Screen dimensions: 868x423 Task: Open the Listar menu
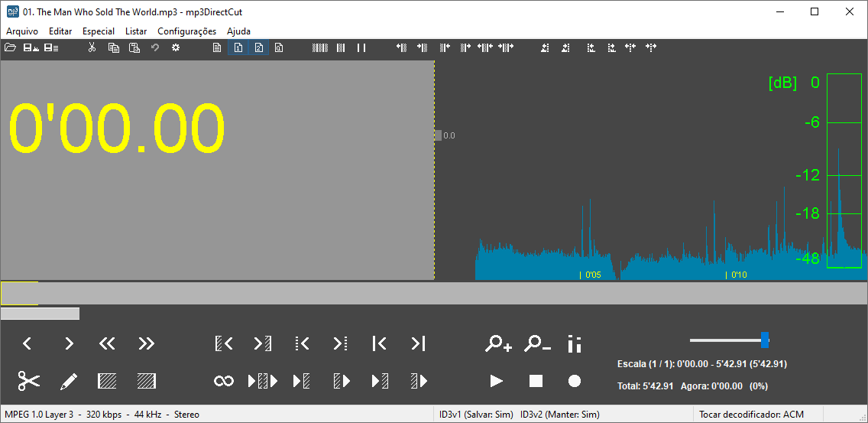point(136,31)
